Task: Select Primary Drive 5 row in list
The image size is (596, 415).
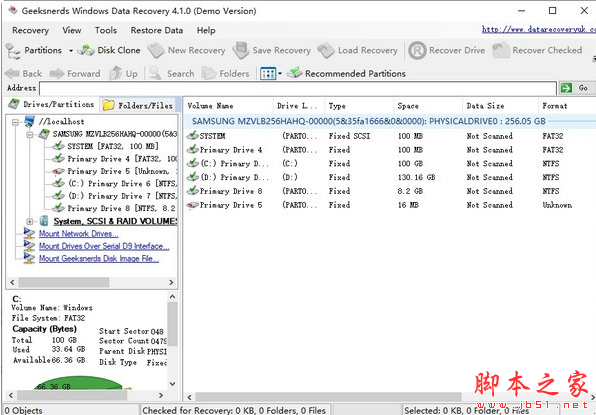Action: (390, 205)
